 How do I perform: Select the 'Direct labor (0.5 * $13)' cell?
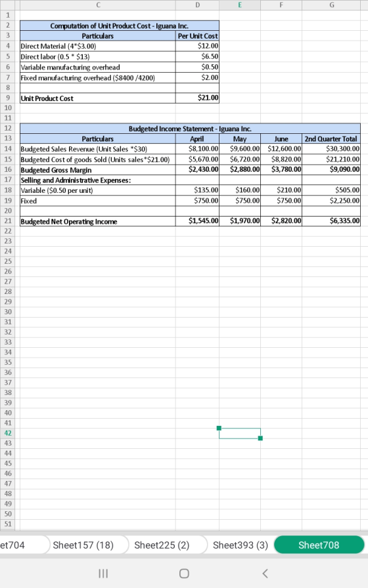[x=98, y=56]
